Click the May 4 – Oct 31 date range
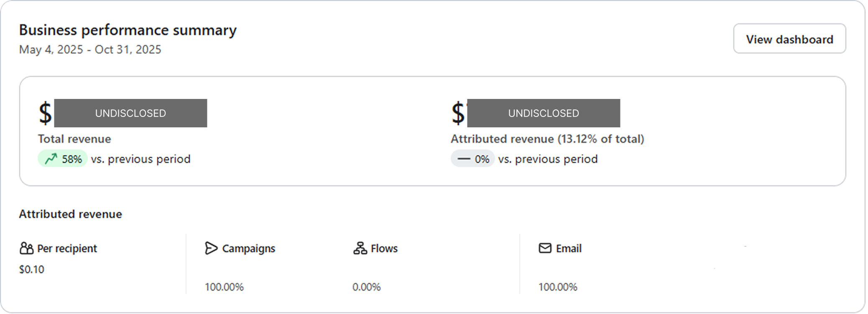The image size is (868, 314). click(90, 49)
